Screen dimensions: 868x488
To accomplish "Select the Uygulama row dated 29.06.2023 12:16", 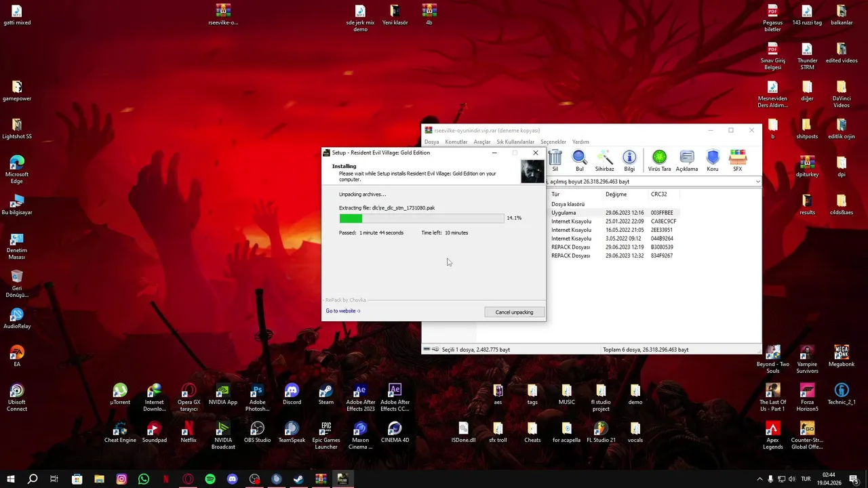I will [x=614, y=213].
